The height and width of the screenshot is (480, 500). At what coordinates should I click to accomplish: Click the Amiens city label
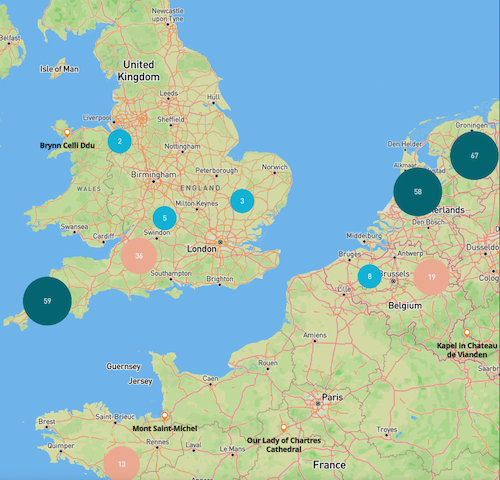(315, 335)
